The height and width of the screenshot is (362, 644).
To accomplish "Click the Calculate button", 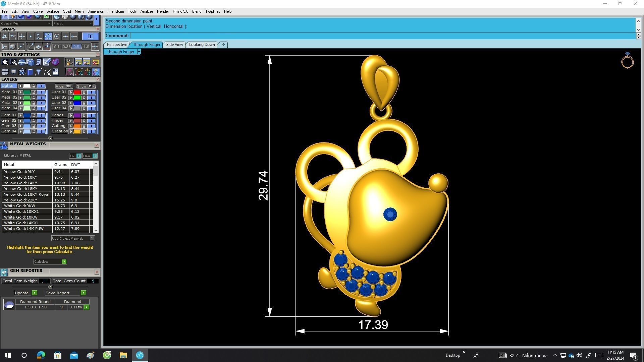I will [50, 262].
